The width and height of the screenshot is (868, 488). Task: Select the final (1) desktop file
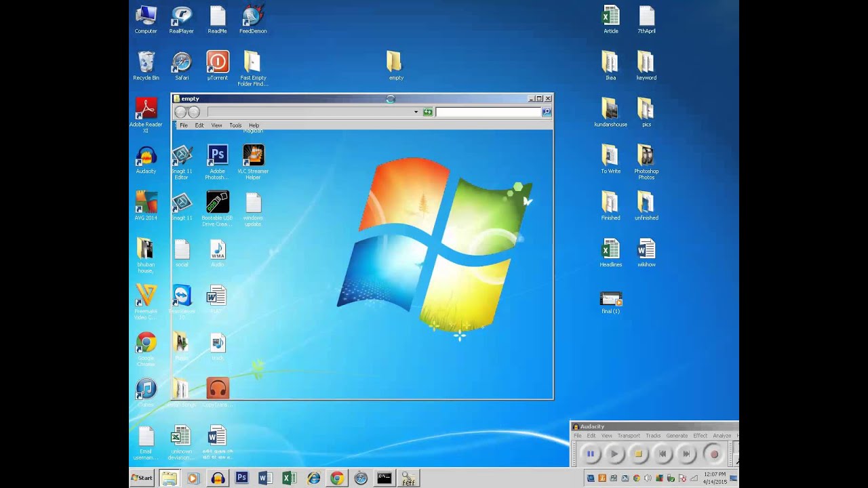(611, 302)
